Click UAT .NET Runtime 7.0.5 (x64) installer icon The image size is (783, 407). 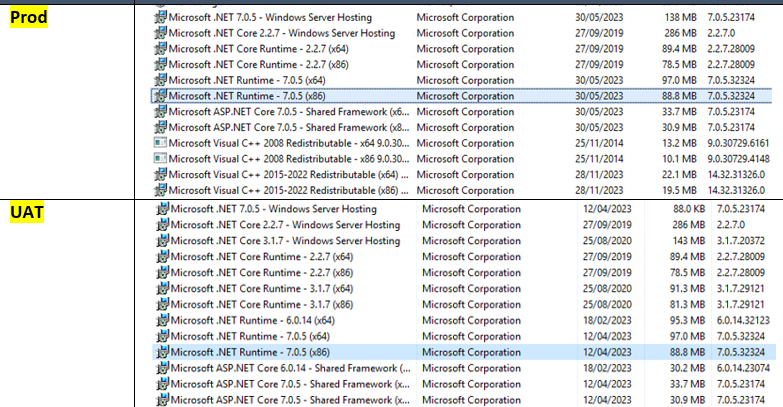click(163, 337)
